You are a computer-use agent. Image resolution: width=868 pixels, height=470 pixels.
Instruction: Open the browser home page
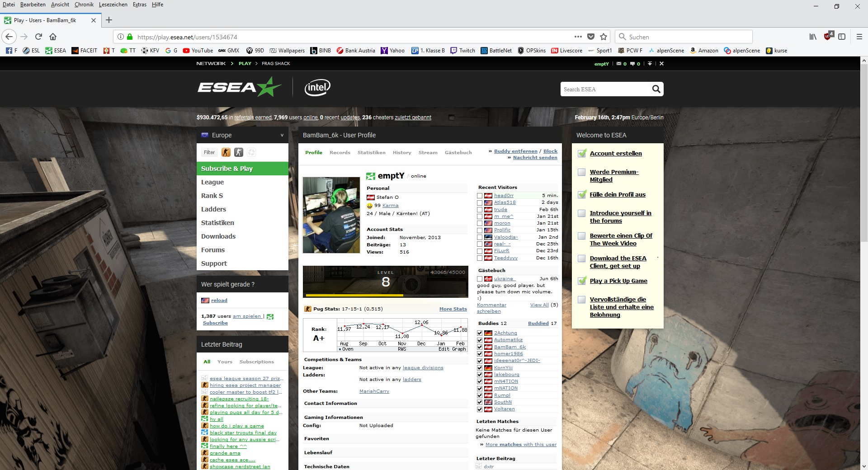click(53, 37)
